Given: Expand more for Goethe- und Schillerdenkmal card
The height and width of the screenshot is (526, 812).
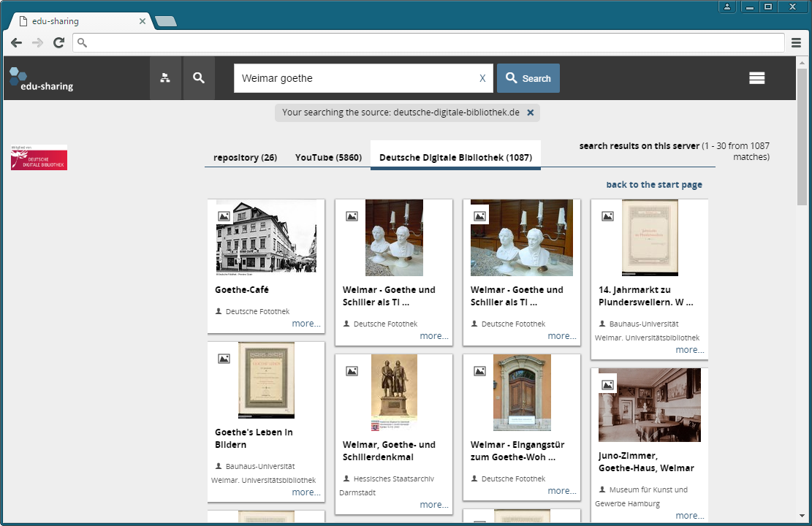Looking at the screenshot, I should click(x=434, y=505).
